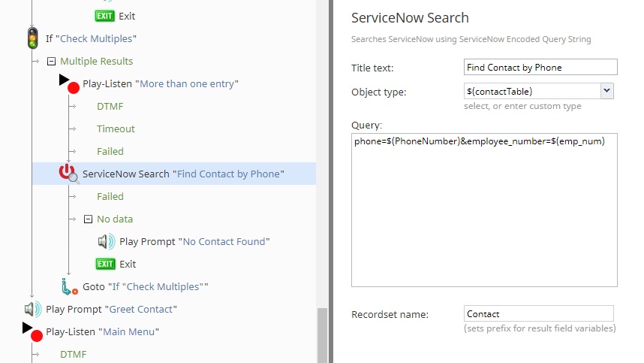Click the Goto step icon
This screenshot has width=644, height=363.
(69, 286)
